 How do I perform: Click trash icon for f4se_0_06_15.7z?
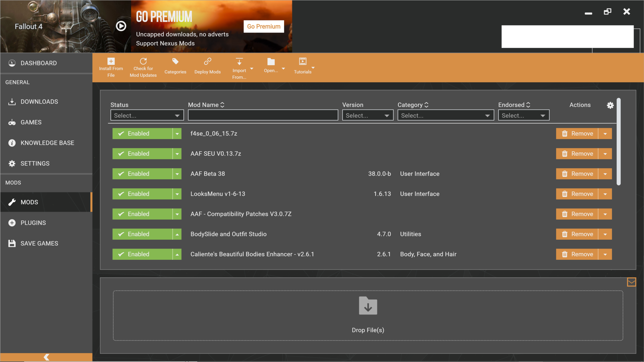[x=565, y=134]
